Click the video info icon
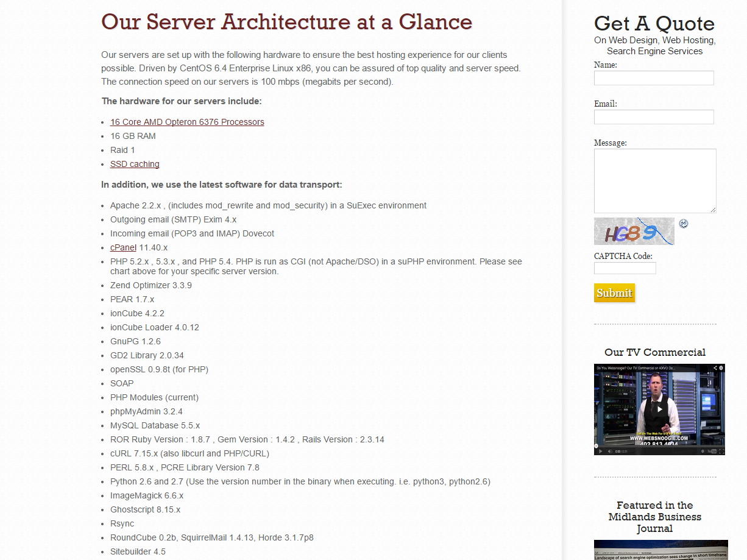Screen dimensions: 747x560 point(721,368)
